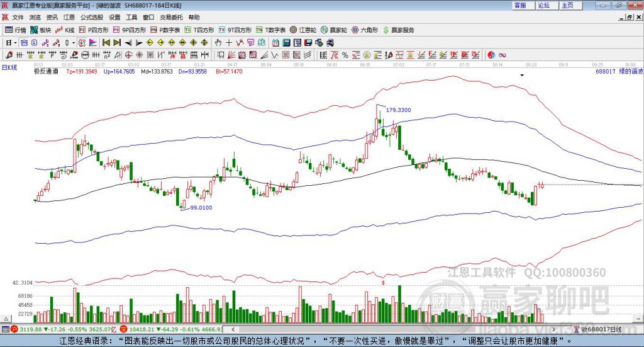644x347 pixels.
Task: Click the floppy disk save icon
Action: (x=308, y=43)
